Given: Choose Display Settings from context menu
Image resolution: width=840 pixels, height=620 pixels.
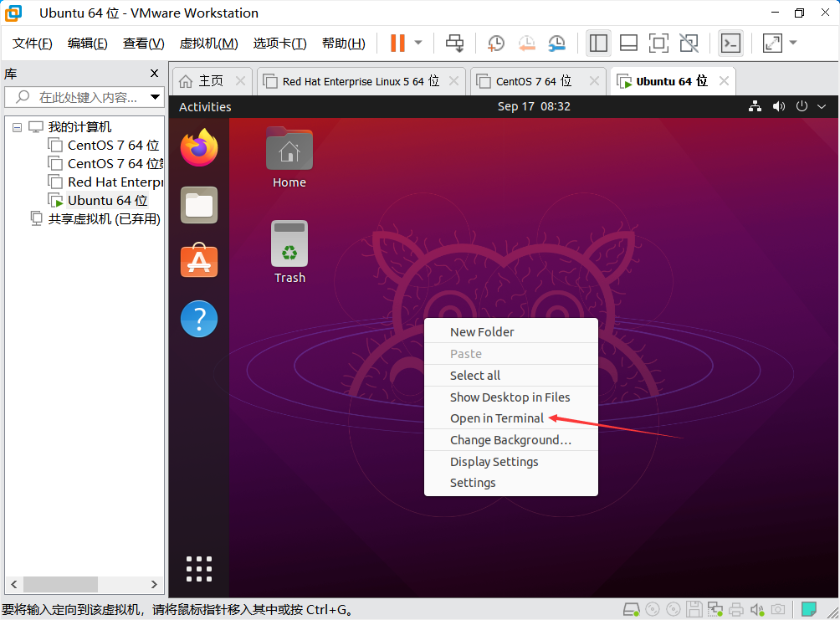Looking at the screenshot, I should [511, 462].
